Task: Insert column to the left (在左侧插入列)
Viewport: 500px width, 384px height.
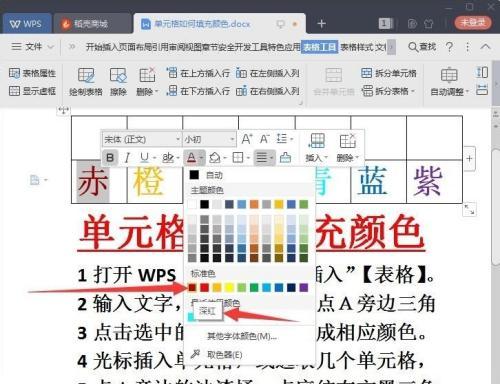Action: (268, 73)
